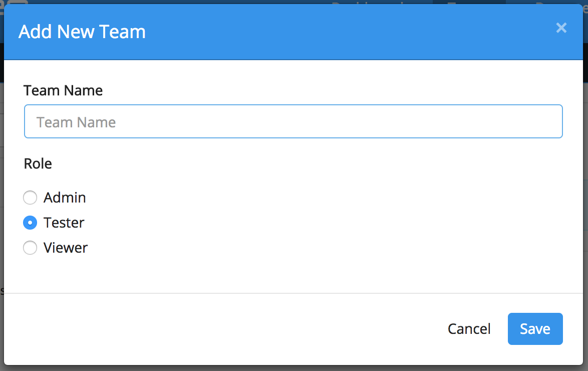The height and width of the screenshot is (371, 588).
Task: Save the new team
Action: tap(535, 329)
